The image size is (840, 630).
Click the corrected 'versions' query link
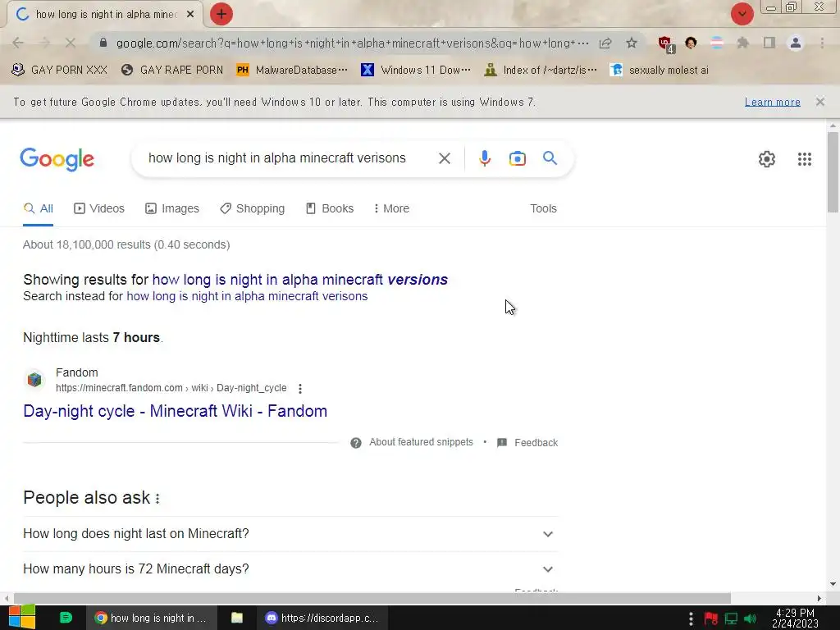(x=300, y=280)
